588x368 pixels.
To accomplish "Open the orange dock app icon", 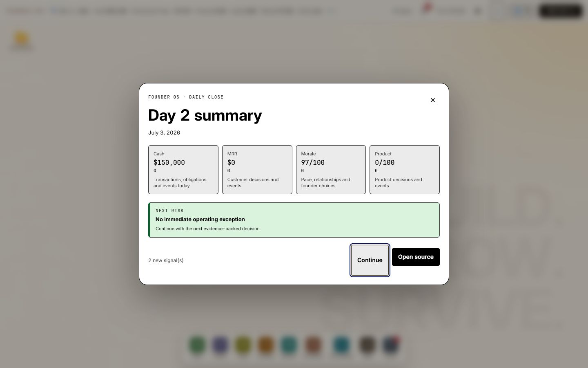I will 266,345.
